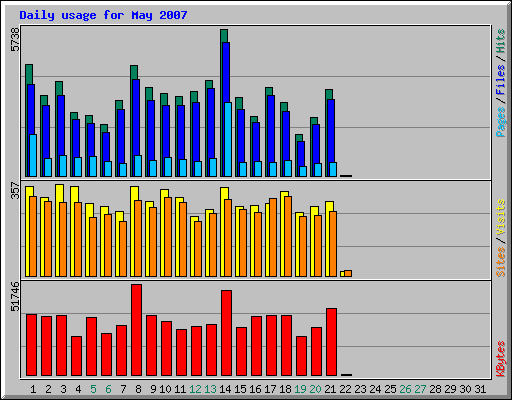The width and height of the screenshot is (512, 400).
Task: Click the Files legend label
Action: [501, 80]
